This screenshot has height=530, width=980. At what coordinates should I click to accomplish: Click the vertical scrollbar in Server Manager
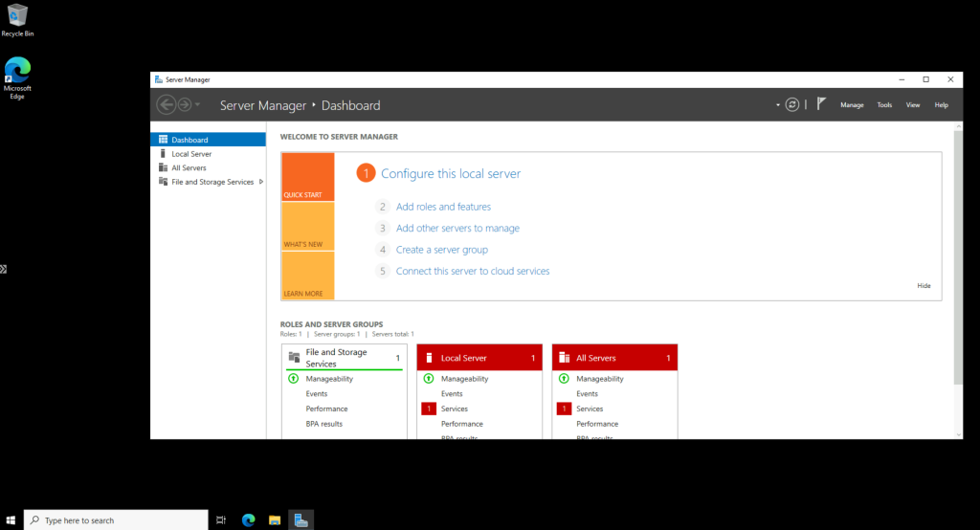coord(958,256)
